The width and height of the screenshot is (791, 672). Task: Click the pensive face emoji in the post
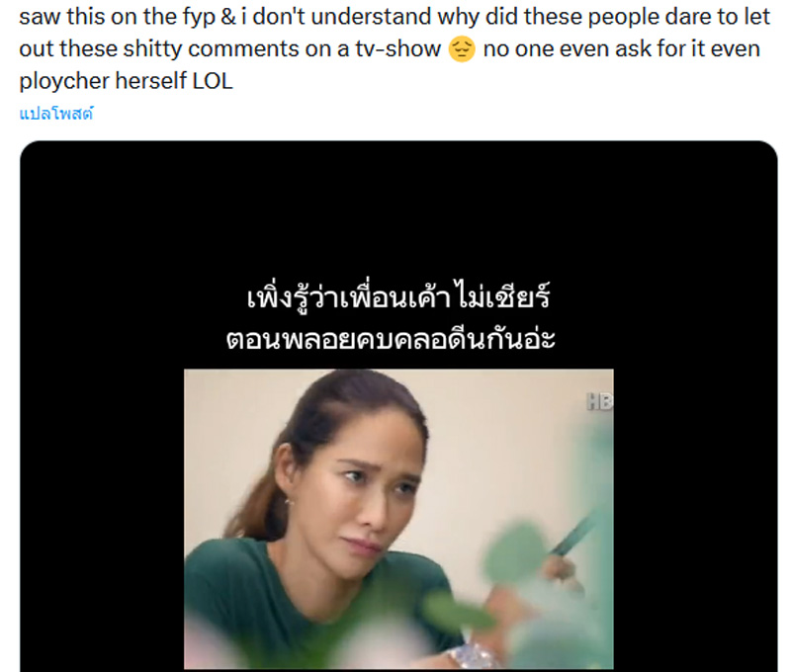tap(462, 49)
